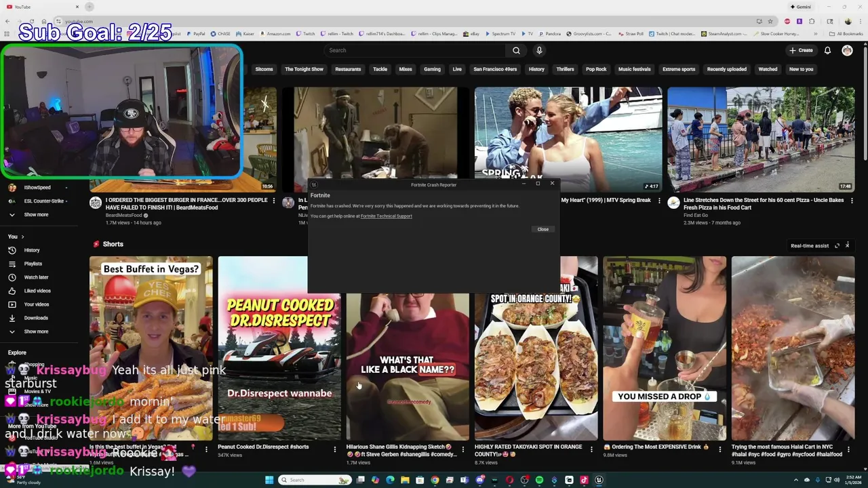Screen dimensions: 868x488
Task: Expand the You section header
Action: click(16, 237)
